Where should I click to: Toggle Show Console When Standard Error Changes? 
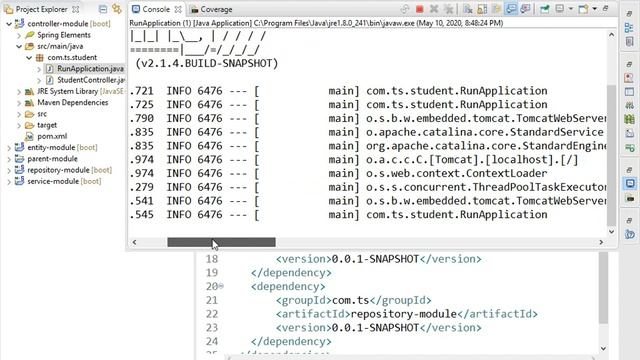(x=526, y=9)
